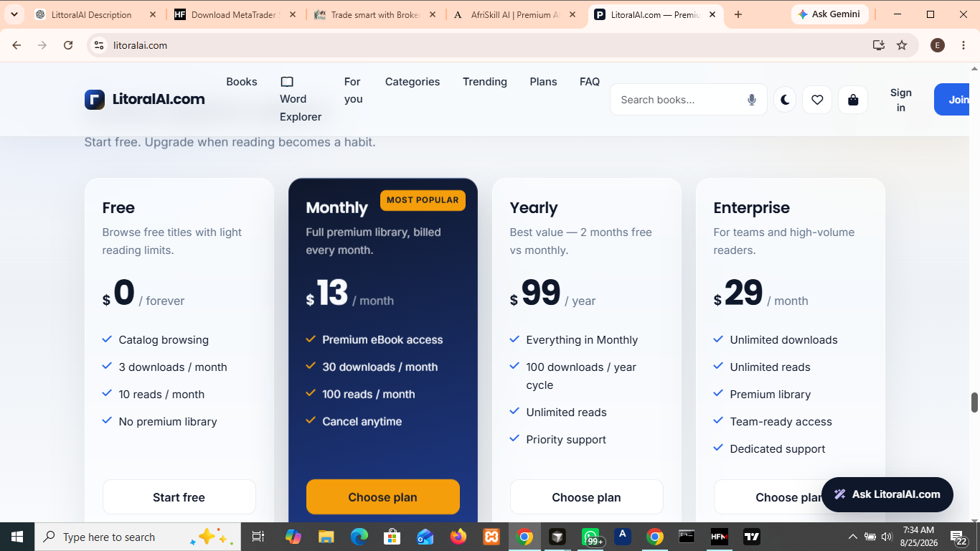Reload the page with the refresh icon
980x551 pixels.
[x=68, y=45]
